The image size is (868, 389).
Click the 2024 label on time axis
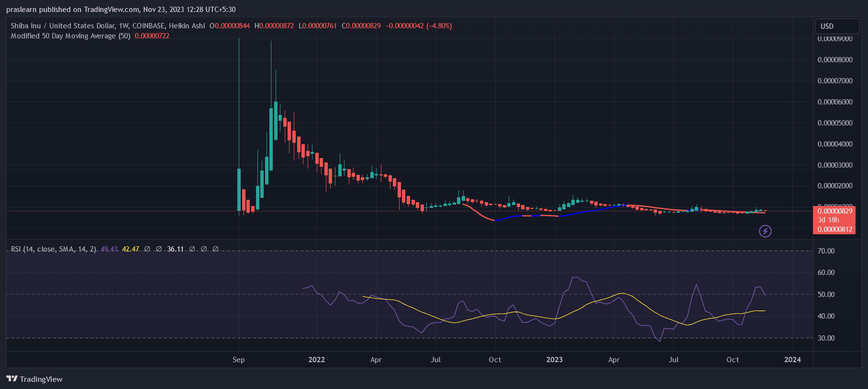(x=792, y=360)
